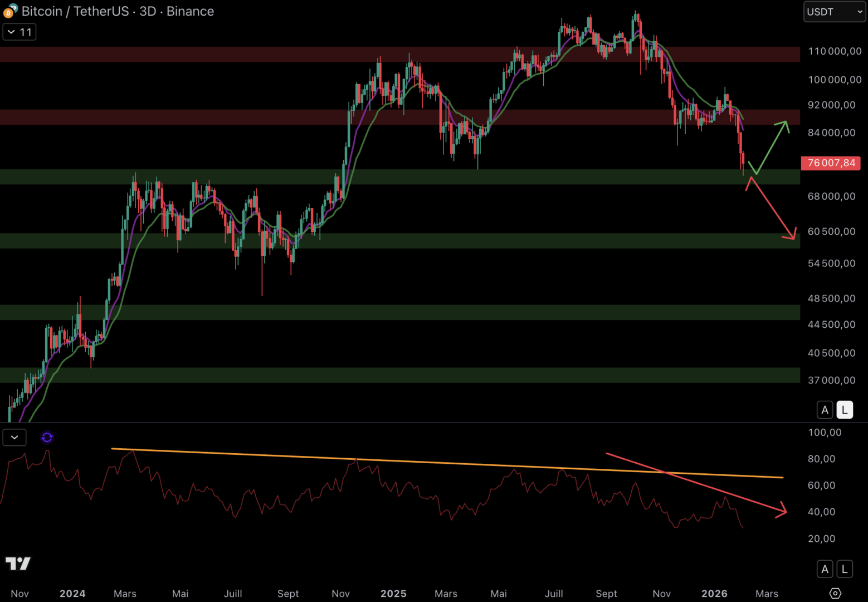Click the 2025 label on time axis
The height and width of the screenshot is (602, 868).
click(393, 594)
